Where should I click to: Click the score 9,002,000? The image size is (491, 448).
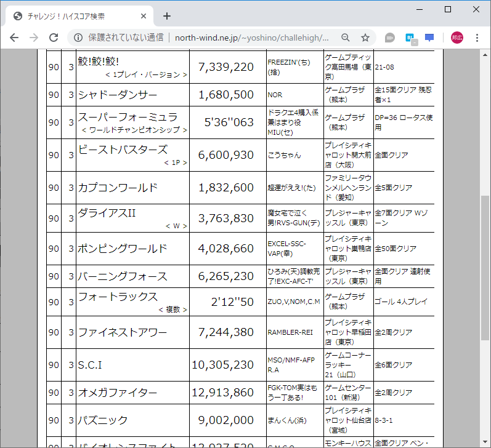click(225, 420)
